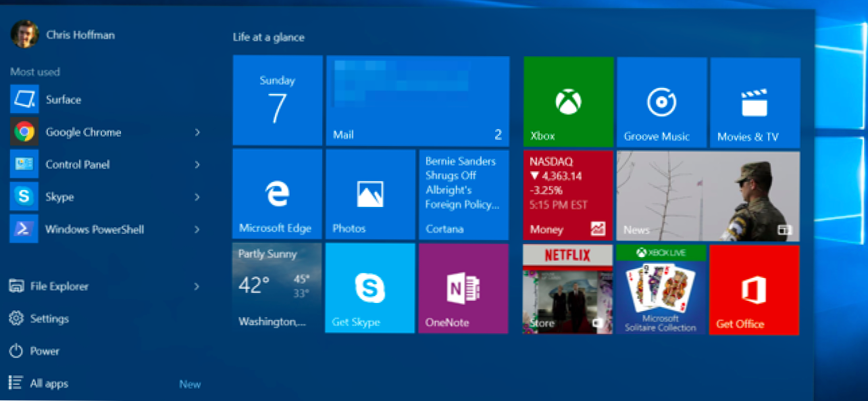Click the Power icon
This screenshot has width=868, height=401.
[x=17, y=351]
